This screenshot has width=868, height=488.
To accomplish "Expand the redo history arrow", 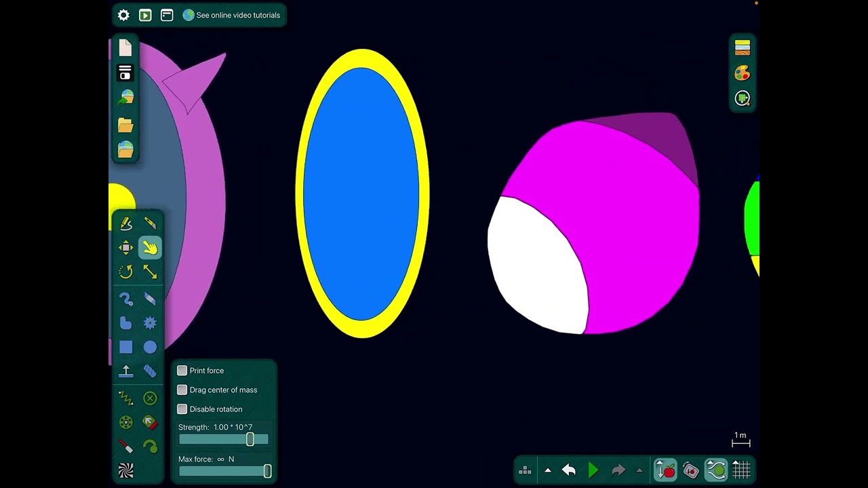I will coord(639,470).
